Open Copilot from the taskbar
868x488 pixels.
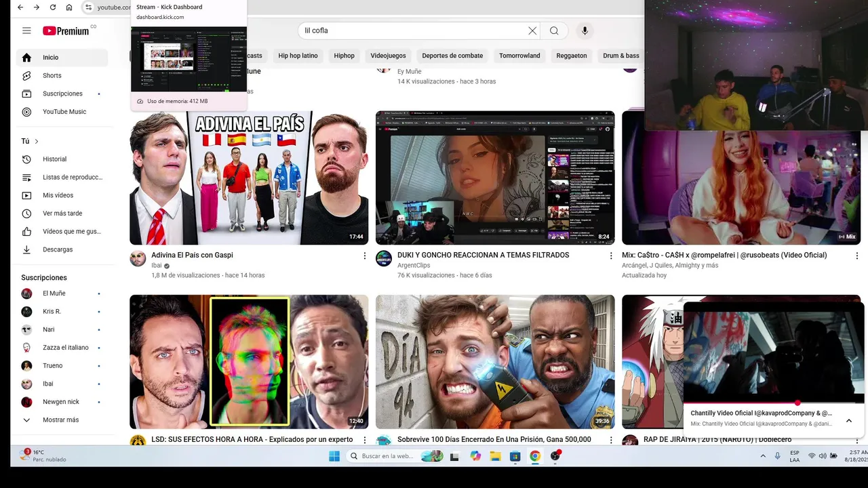coord(475,456)
